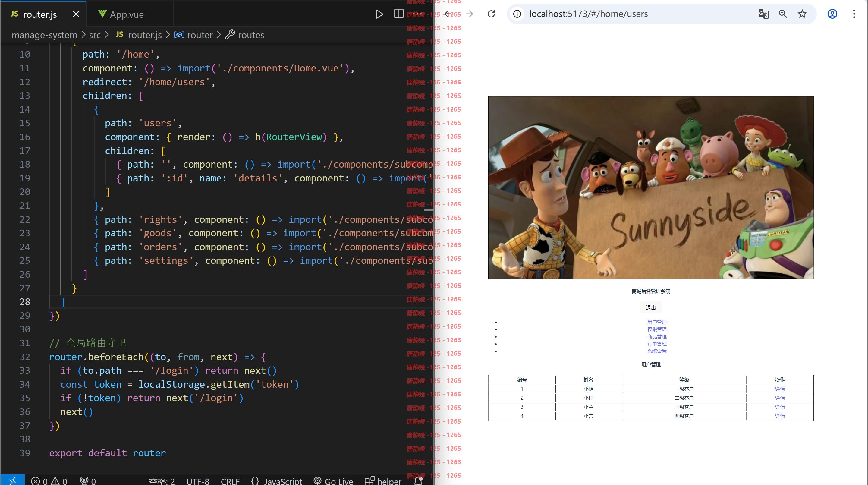Open the router.js breadcrumb entry
The width and height of the screenshot is (868, 485).
(x=139, y=35)
